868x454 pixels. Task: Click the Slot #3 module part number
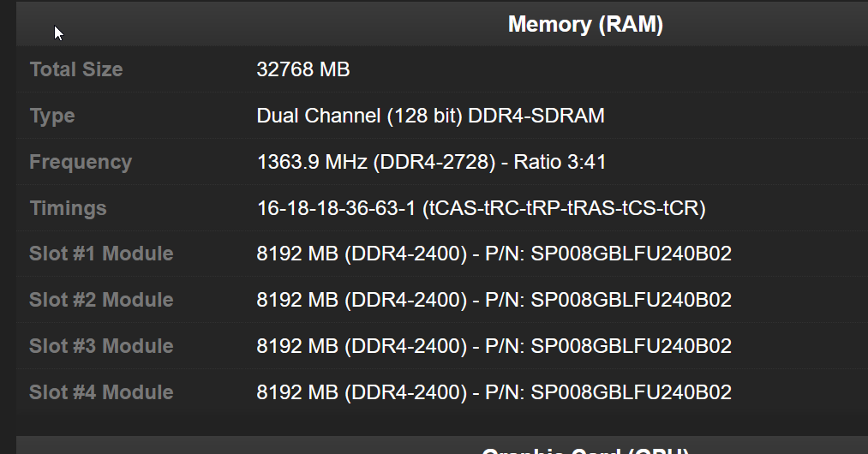pyautogui.click(x=631, y=346)
